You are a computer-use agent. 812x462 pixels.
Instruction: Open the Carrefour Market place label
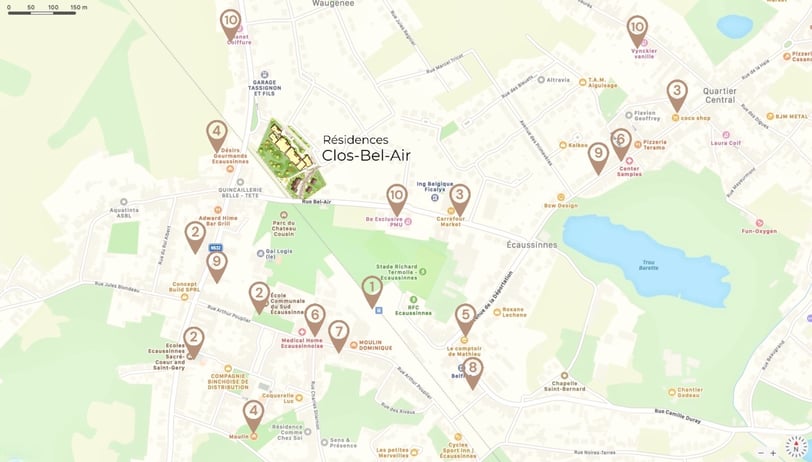coord(450,219)
